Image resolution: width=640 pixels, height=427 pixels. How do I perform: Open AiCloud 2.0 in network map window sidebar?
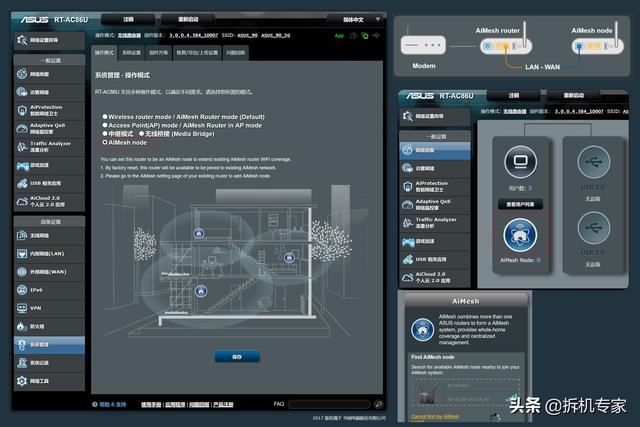[x=434, y=278]
